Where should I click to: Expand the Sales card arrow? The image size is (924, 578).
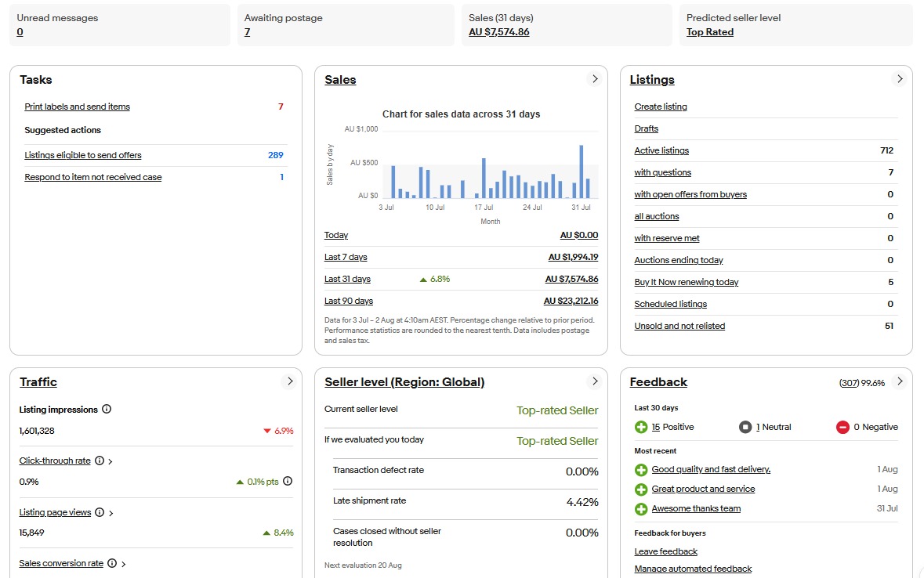pos(595,79)
